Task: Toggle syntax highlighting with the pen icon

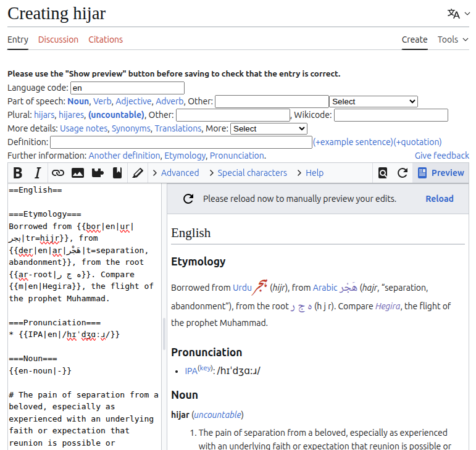Action: tap(138, 173)
